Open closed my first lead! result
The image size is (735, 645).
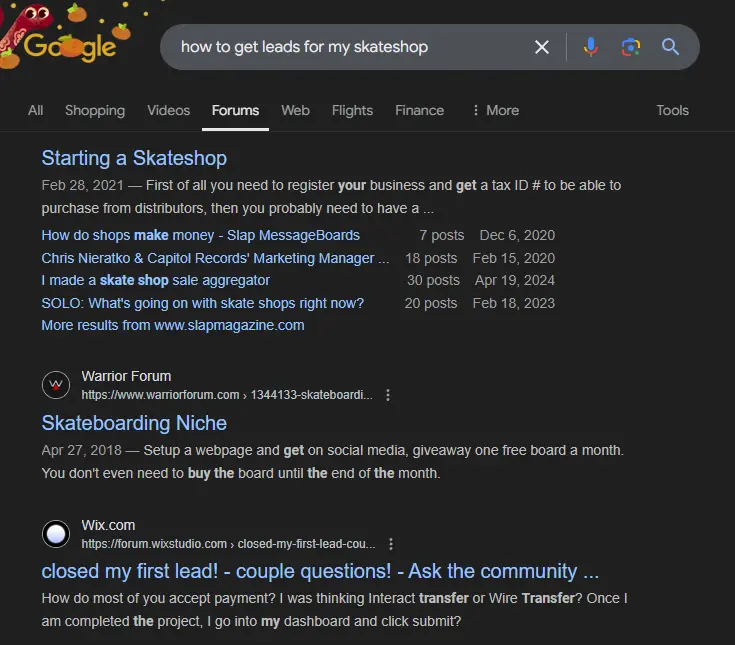tap(320, 571)
